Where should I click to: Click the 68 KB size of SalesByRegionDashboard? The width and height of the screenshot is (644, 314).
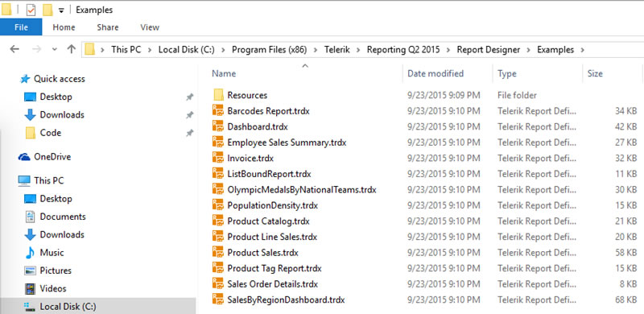[626, 300]
